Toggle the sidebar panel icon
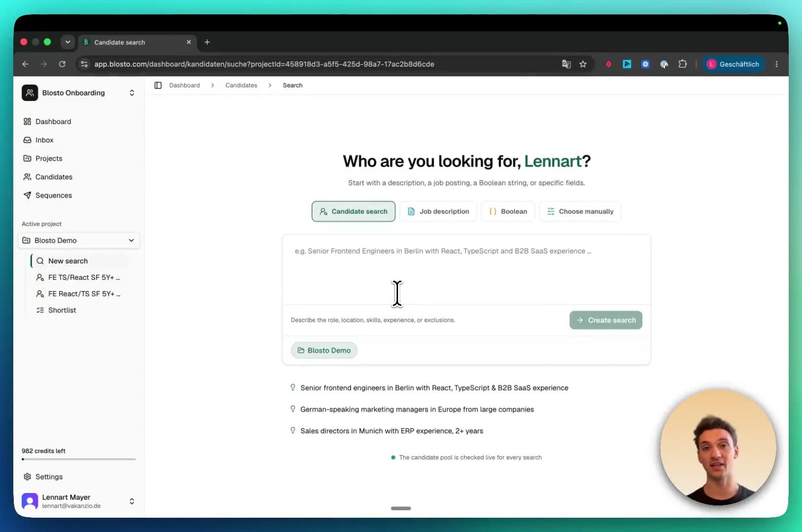The height and width of the screenshot is (532, 802). [158, 85]
